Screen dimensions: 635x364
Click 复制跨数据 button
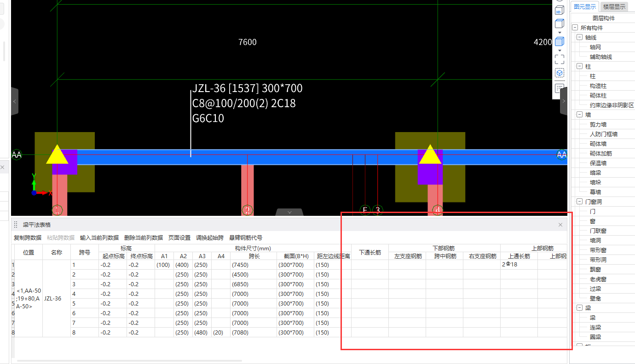pyautogui.click(x=28, y=238)
